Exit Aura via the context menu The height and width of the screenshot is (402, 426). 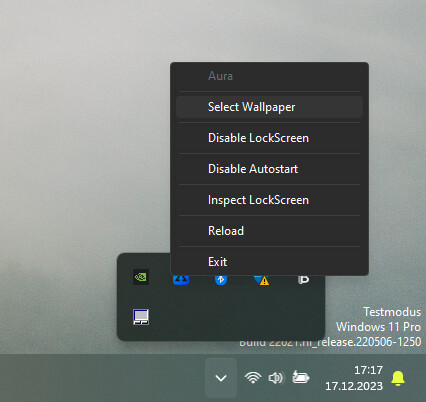click(x=269, y=262)
